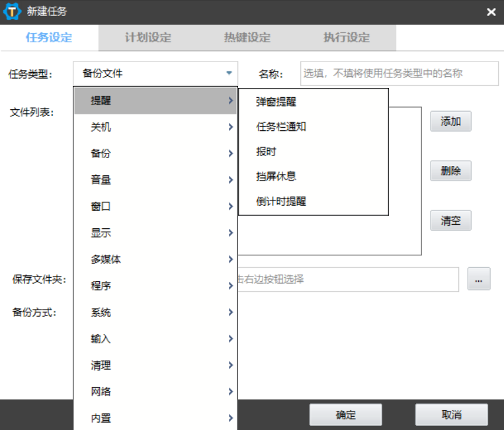Pick 挡屏休息 from the reminder submenu
The width and height of the screenshot is (504, 430).
(276, 176)
